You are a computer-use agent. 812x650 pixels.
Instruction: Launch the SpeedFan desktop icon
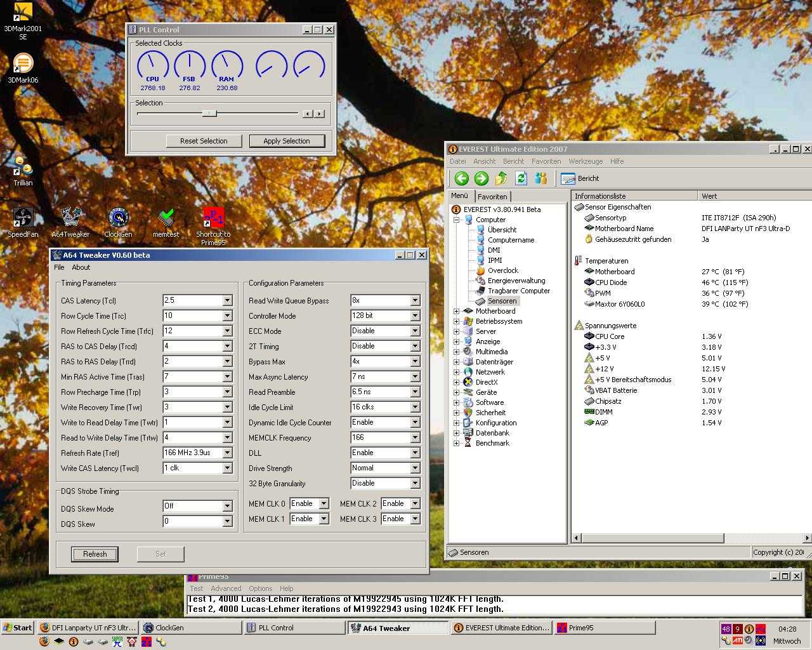[x=23, y=223]
